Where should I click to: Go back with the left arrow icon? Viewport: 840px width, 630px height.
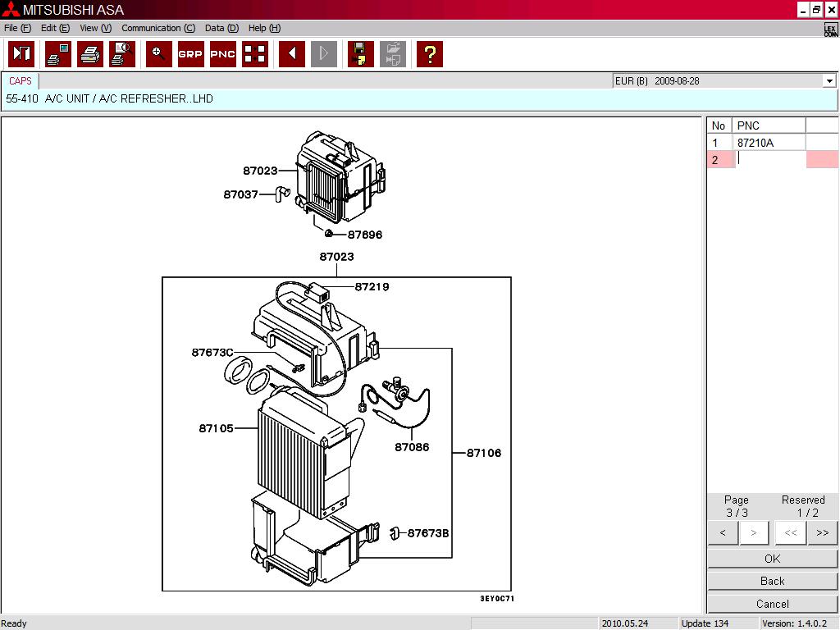292,54
